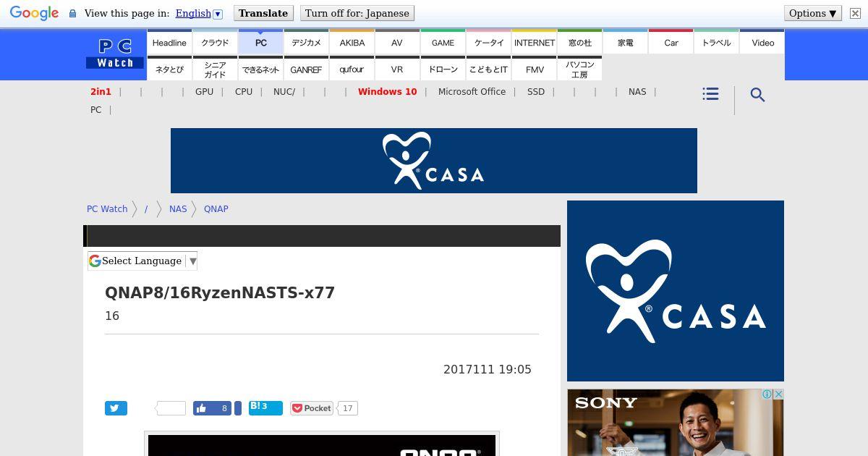Click the wide CASA banner ad
The height and width of the screenshot is (456, 868).
pos(434,161)
